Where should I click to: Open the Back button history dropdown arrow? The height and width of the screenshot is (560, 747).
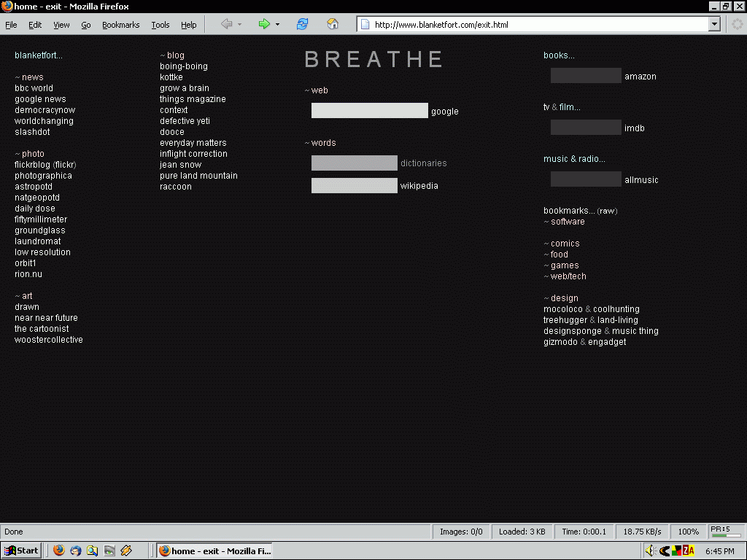click(x=239, y=24)
